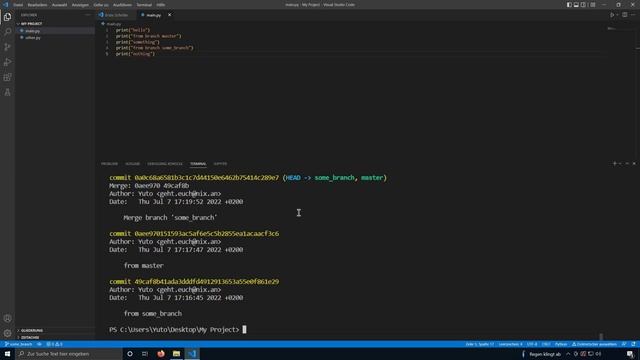
Task: Click some_branch in the status bar
Action: click(18, 344)
